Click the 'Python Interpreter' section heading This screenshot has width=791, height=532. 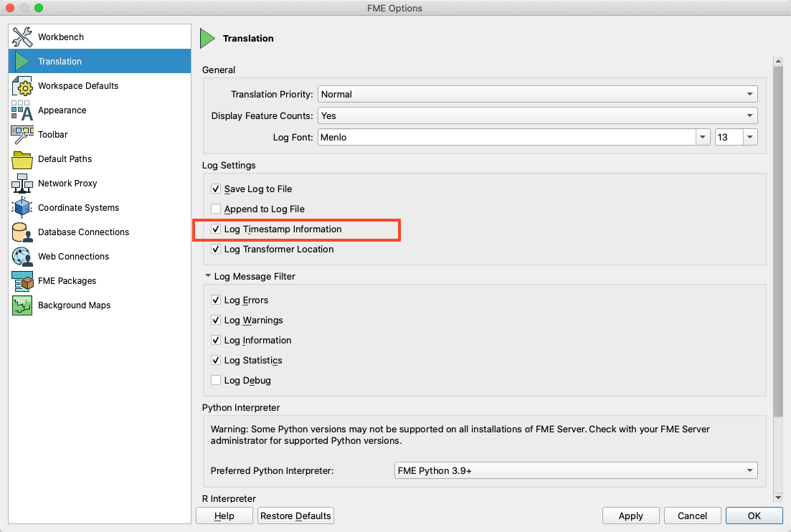click(x=241, y=407)
